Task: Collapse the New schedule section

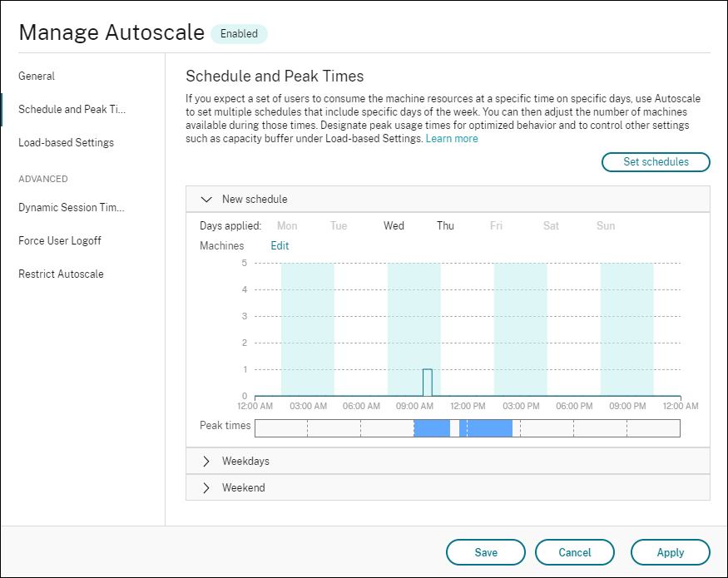Action: click(x=206, y=199)
